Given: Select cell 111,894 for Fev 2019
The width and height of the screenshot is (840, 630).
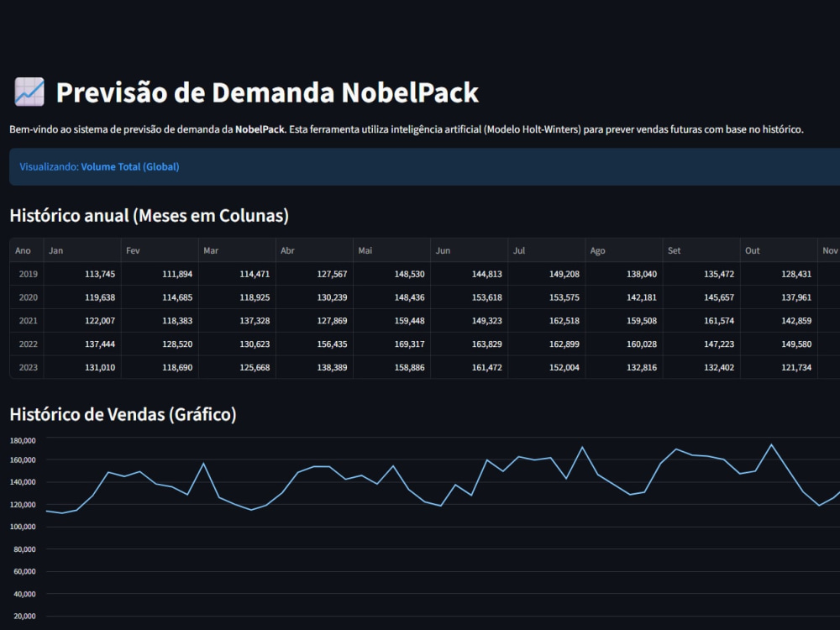Looking at the screenshot, I should coord(160,274).
